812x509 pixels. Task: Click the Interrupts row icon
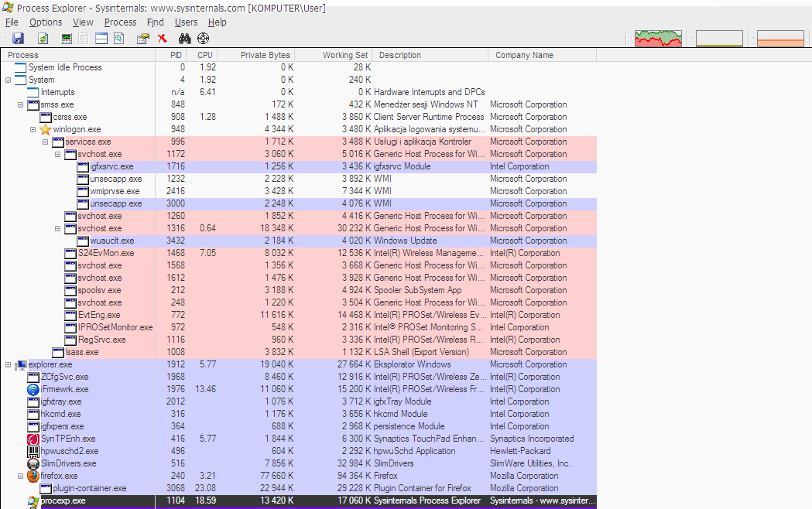[33, 92]
